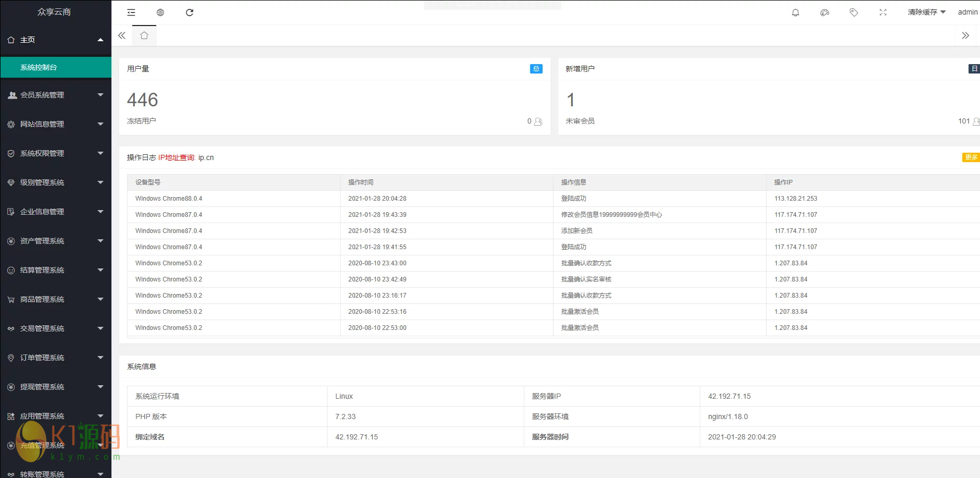This screenshot has height=478, width=980.
Task: Select the home tab icon
Action: [x=144, y=35]
